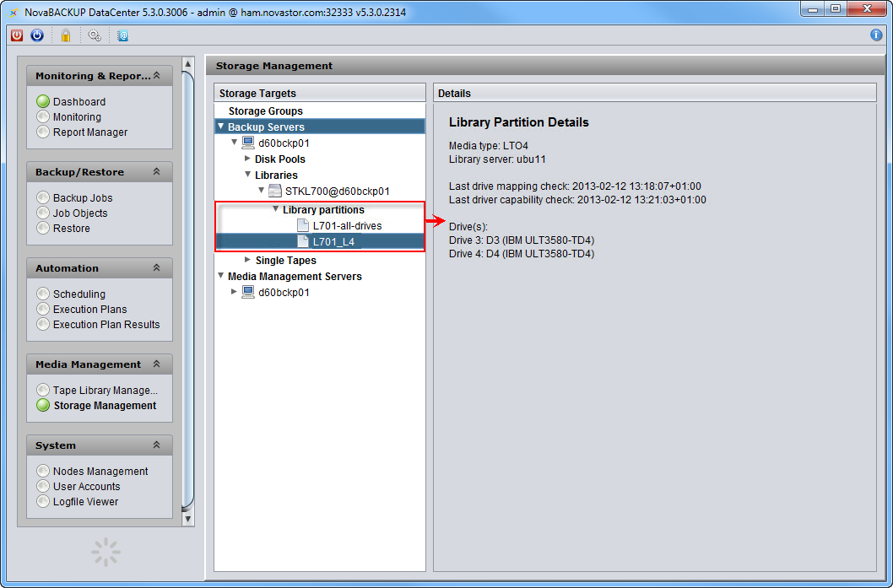893x588 pixels.
Task: Open the Dashboard page
Action: click(x=79, y=102)
